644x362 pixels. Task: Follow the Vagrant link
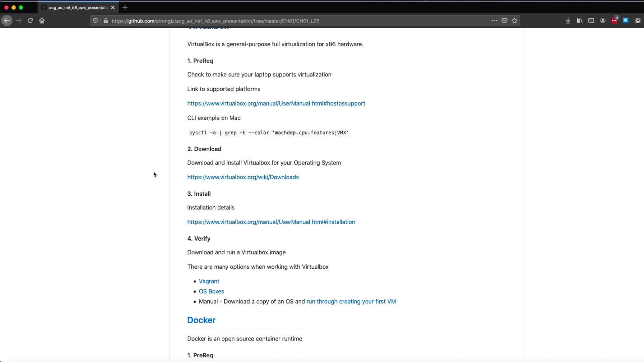[x=209, y=281]
